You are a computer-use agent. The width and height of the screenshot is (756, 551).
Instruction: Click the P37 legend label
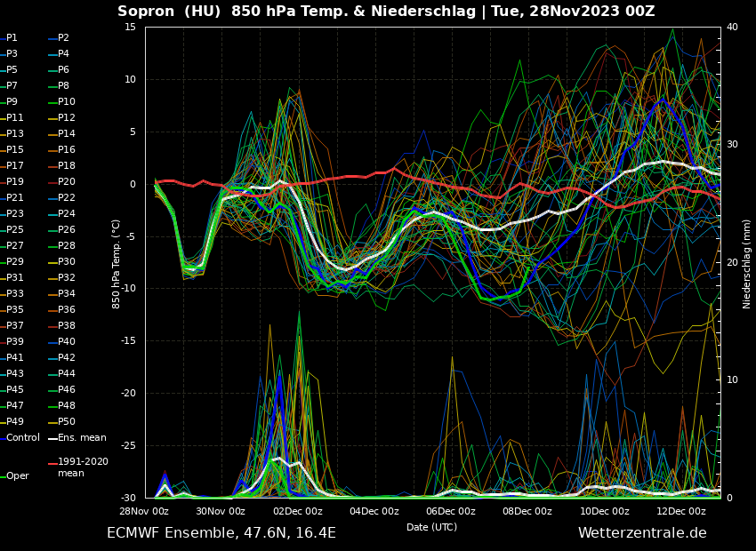coord(15,326)
